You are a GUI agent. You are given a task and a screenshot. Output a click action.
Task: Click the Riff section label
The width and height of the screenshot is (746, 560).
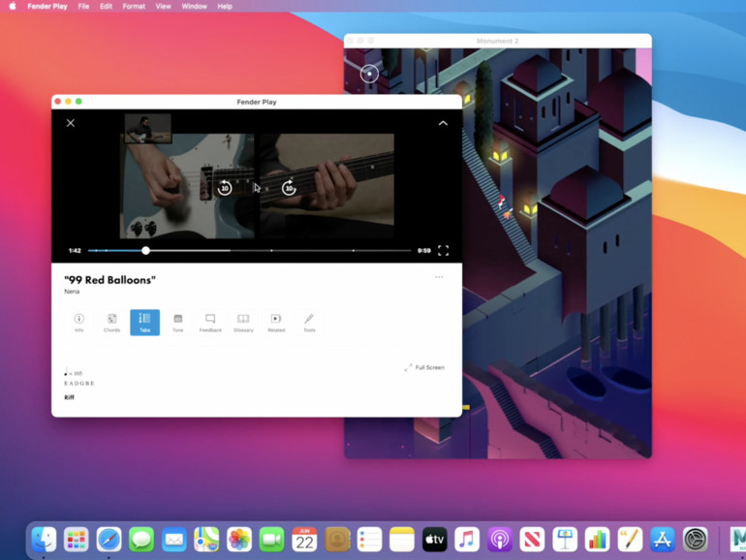click(x=69, y=397)
